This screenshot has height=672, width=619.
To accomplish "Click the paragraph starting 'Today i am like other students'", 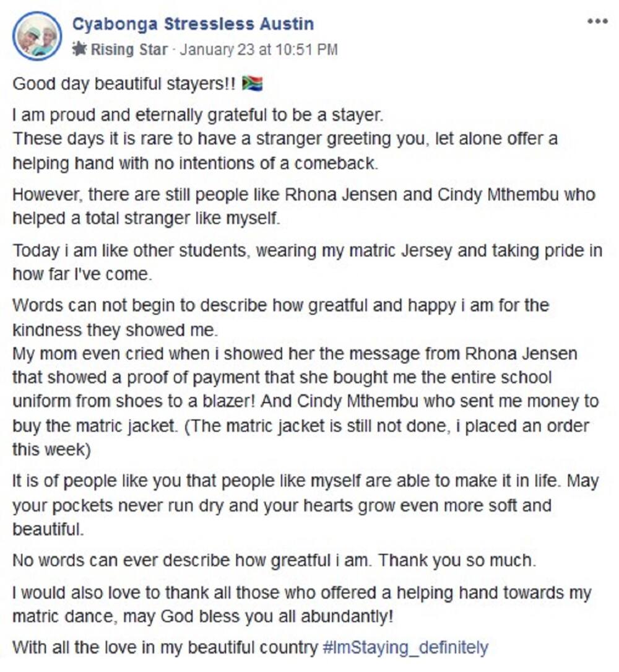I will 307,262.
